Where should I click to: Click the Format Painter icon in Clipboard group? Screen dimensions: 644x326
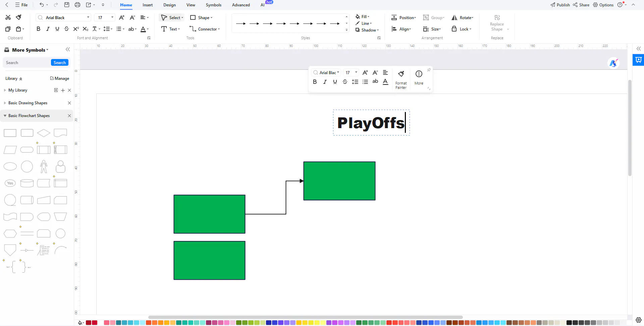pyautogui.click(x=19, y=17)
